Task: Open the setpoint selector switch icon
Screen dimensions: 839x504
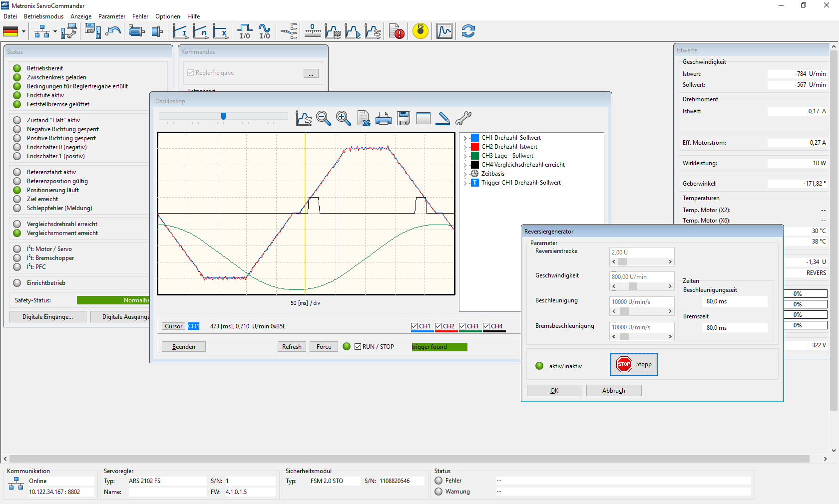Action: (x=289, y=31)
